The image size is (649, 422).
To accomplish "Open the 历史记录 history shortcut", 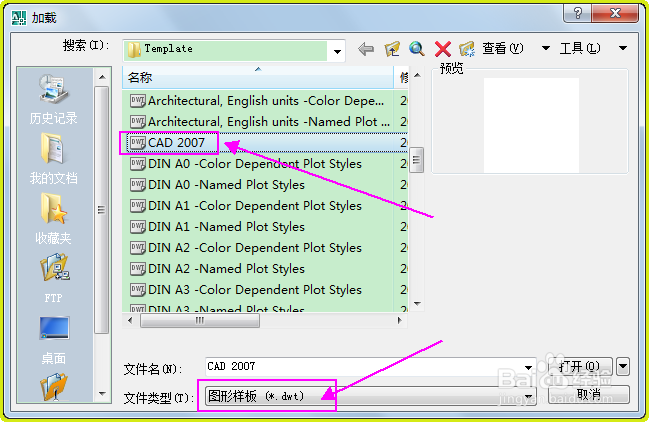I will click(x=53, y=99).
